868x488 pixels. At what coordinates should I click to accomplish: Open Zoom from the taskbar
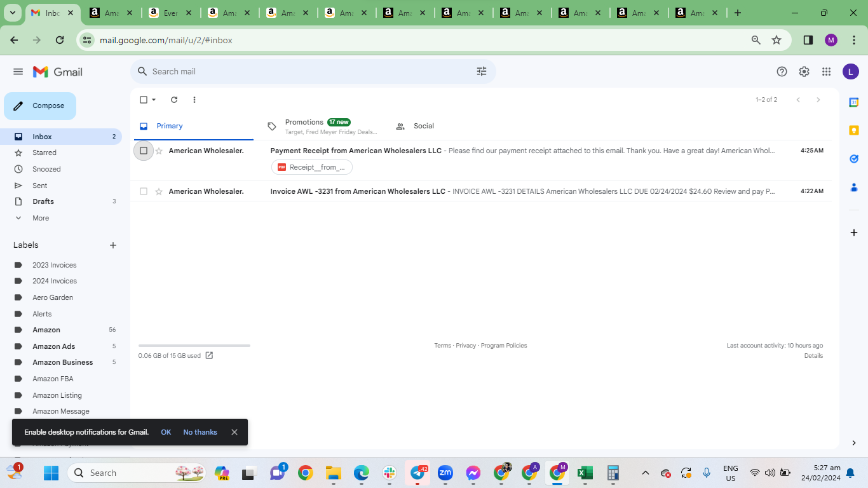pos(445,473)
